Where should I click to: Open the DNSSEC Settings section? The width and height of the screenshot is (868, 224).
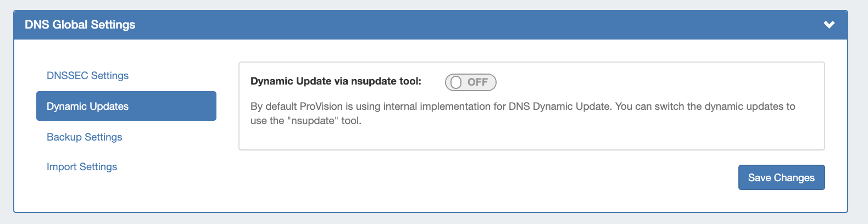point(87,76)
